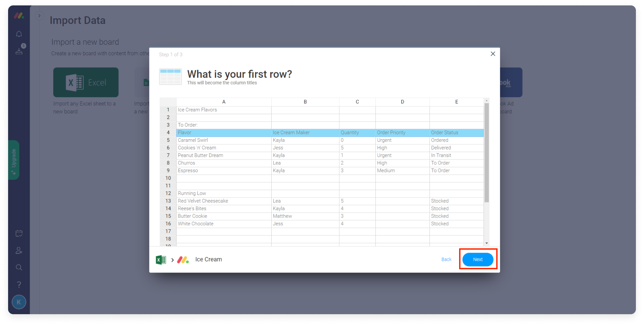Click the monday.com logo in sidebar
The image size is (644, 325).
19,16
